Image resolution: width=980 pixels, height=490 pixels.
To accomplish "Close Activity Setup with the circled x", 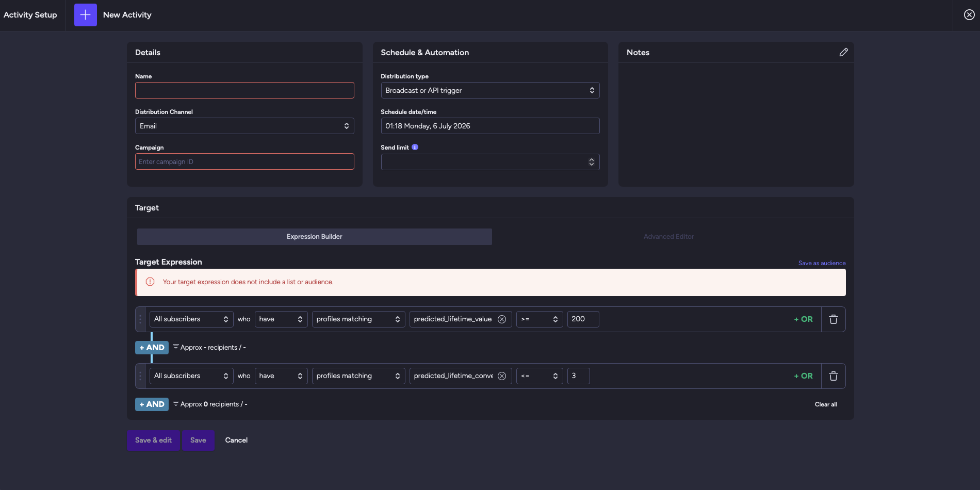I will (969, 15).
